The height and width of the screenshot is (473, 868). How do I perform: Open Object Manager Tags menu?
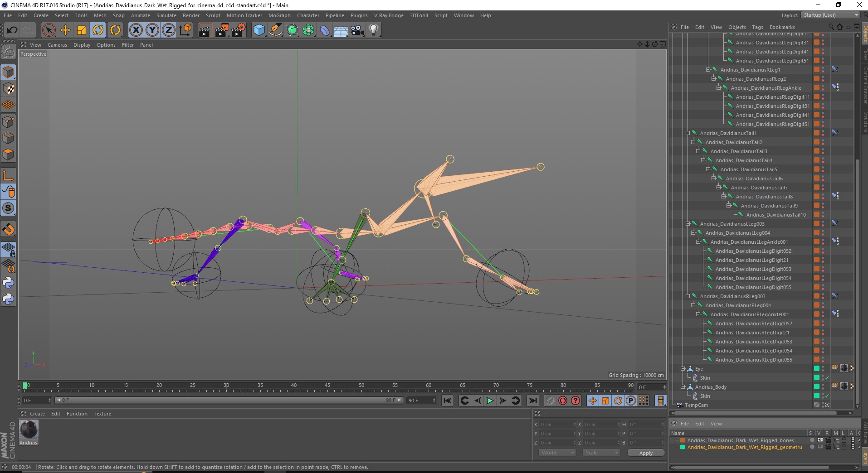(x=757, y=27)
